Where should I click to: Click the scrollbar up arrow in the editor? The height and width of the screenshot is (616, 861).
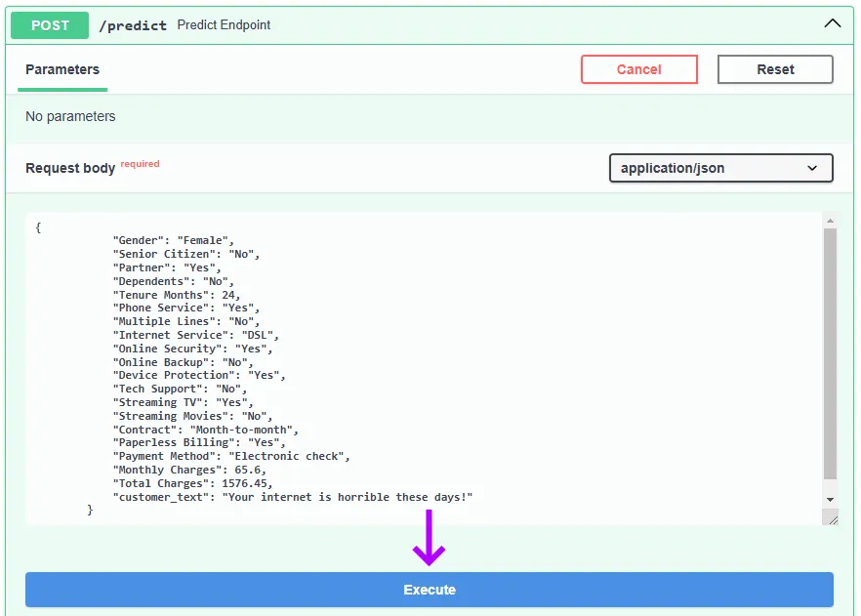[x=831, y=219]
